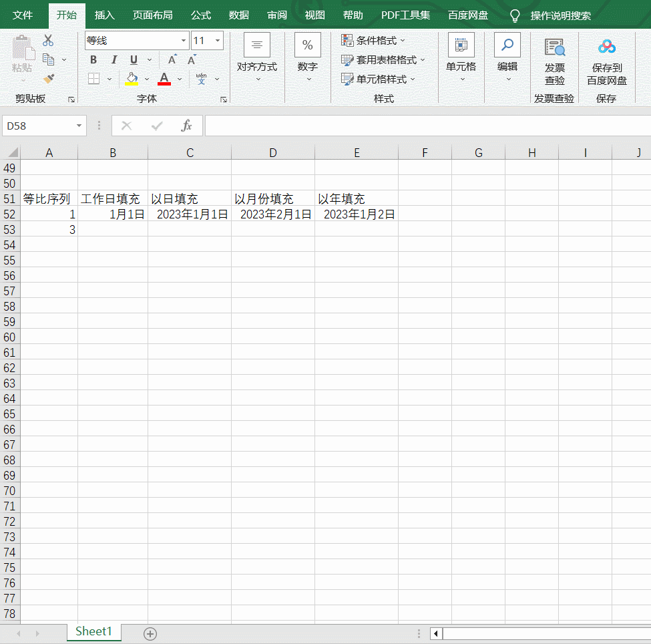The image size is (651, 644).
Task: Click Cell Styles (单元格样式) icon
Action: tap(347, 79)
